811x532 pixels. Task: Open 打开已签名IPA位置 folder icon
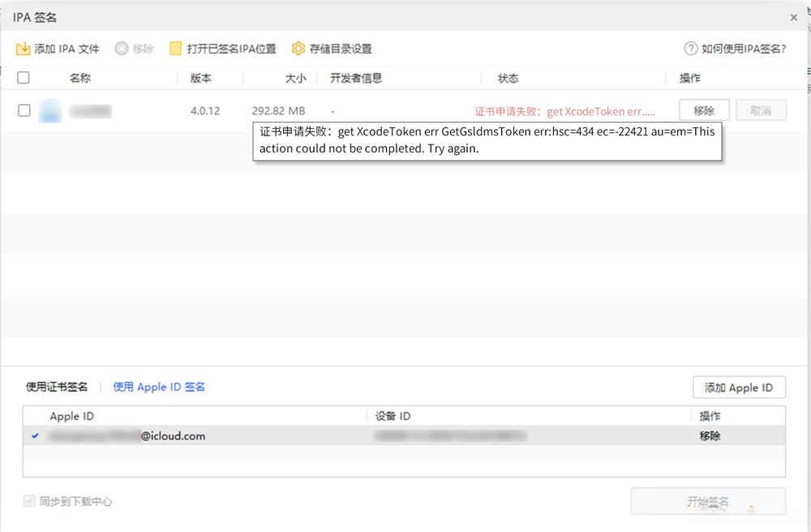click(175, 48)
